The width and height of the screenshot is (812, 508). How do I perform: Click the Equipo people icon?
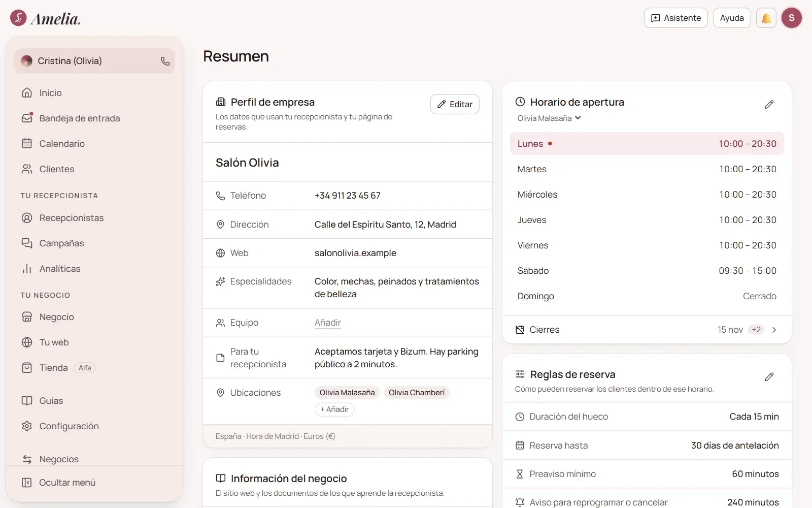click(220, 323)
